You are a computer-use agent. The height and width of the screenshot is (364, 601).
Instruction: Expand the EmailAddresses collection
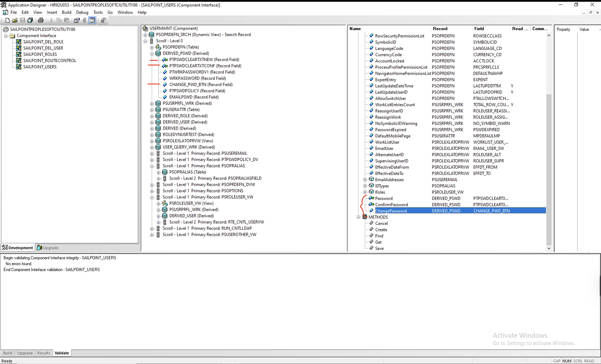[365, 180]
